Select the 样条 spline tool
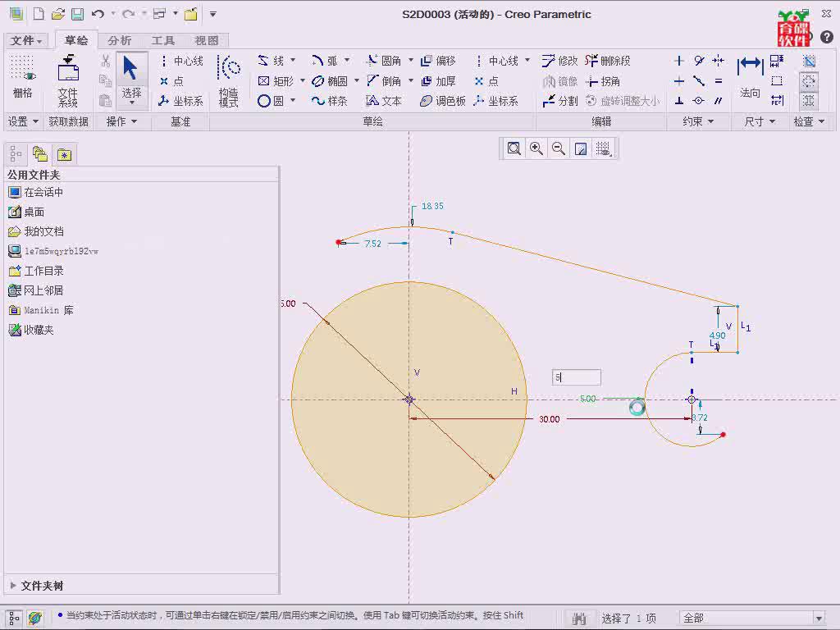Viewport: 840px width, 630px height. pos(330,101)
